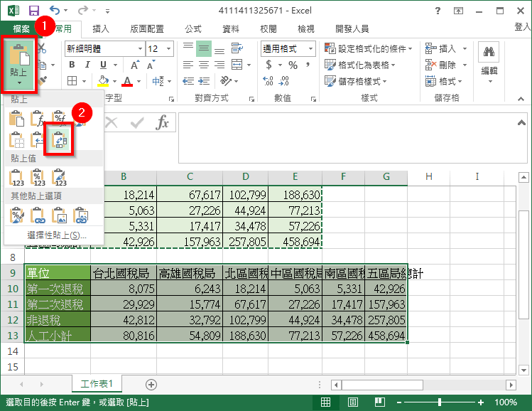Screen dimensions: 532x411
Task: Select Paste as Picture option
Action: click(59, 215)
